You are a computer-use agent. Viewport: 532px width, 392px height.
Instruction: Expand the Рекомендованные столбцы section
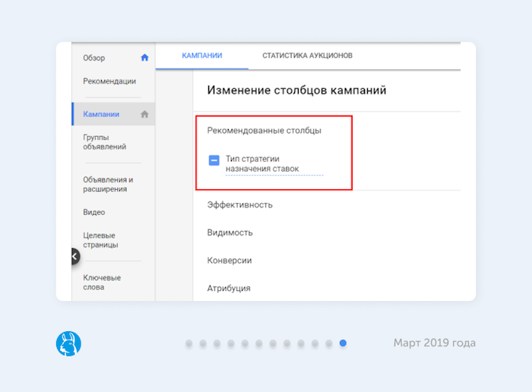[264, 131]
